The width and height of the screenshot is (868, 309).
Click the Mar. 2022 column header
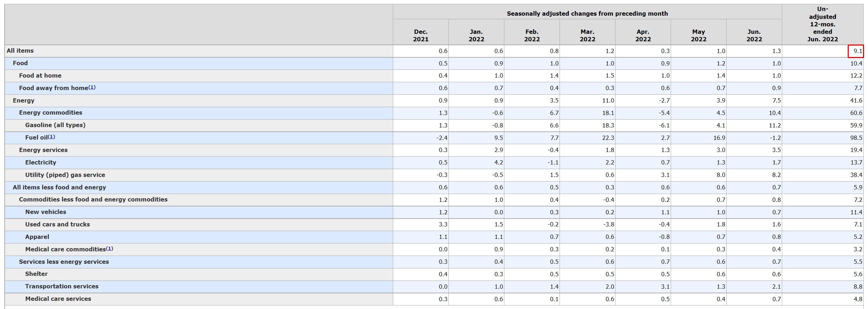coord(587,36)
